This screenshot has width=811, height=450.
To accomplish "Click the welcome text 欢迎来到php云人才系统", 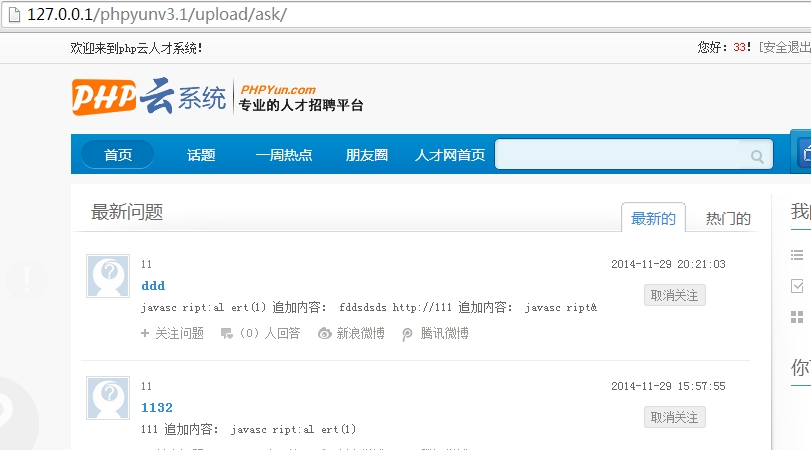I will click(136, 48).
